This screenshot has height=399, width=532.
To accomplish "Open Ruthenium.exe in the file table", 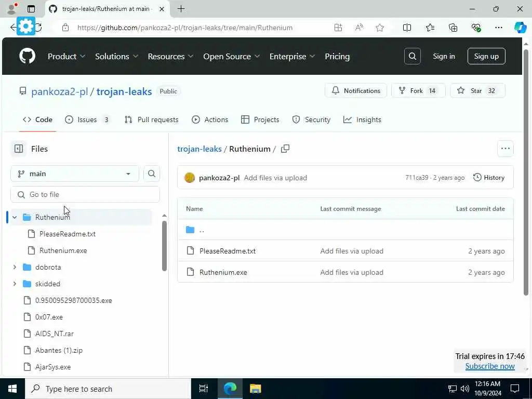I will pos(223,272).
